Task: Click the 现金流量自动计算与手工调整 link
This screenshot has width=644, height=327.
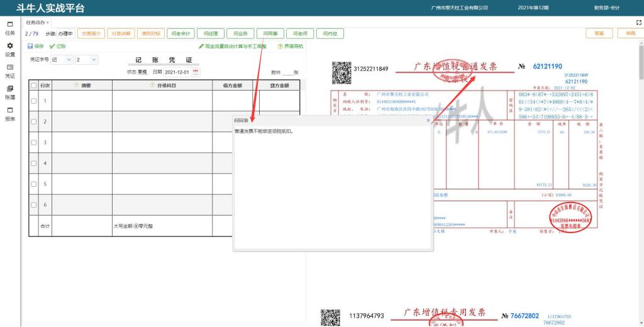Action: pyautogui.click(x=233, y=47)
